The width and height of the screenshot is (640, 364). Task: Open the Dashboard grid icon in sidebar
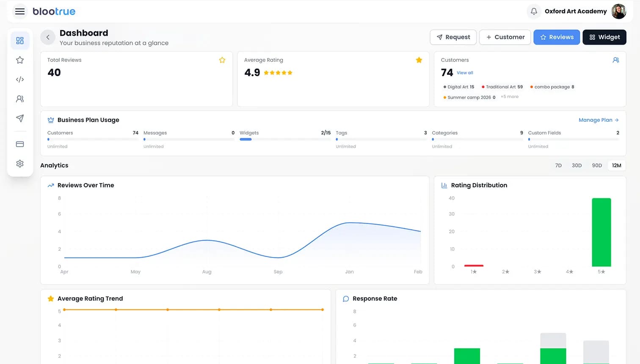click(x=19, y=40)
